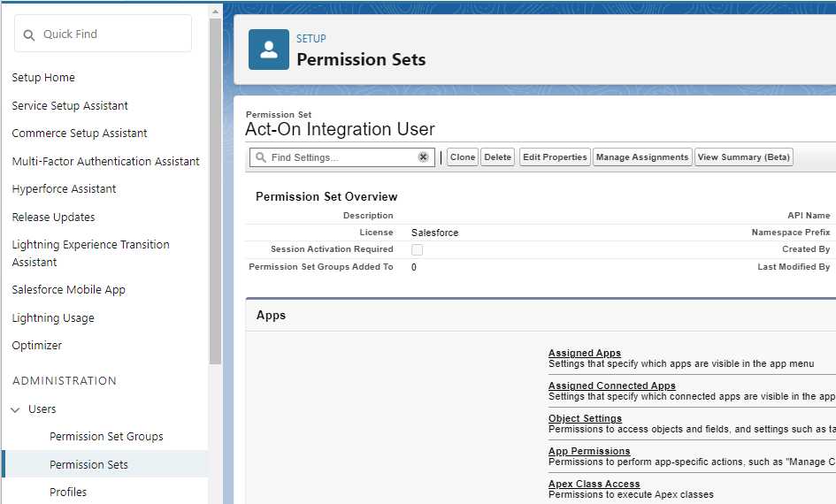Image resolution: width=836 pixels, height=504 pixels.
Task: Open Lightning Experience Transition Assistant
Action: point(90,253)
